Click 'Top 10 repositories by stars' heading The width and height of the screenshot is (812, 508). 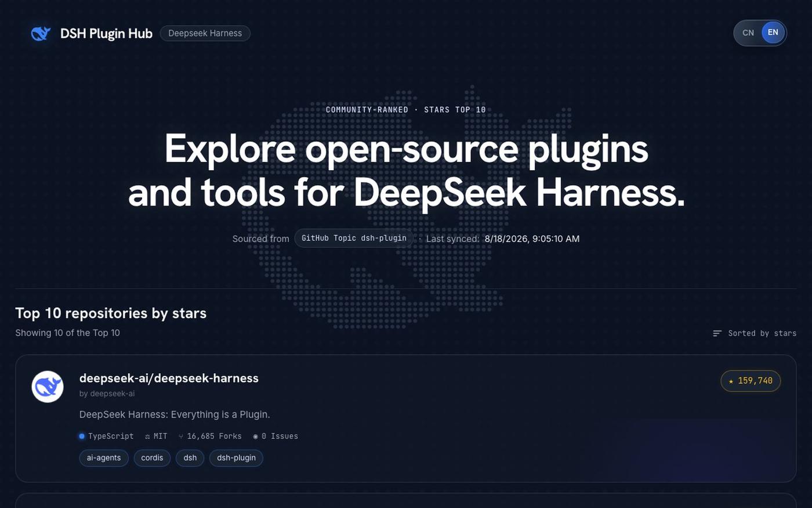(x=111, y=313)
